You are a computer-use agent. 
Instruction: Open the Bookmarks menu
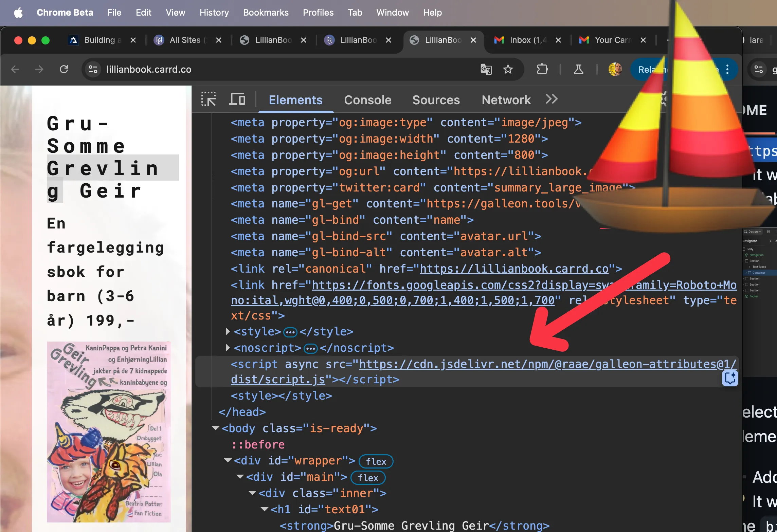(x=266, y=13)
